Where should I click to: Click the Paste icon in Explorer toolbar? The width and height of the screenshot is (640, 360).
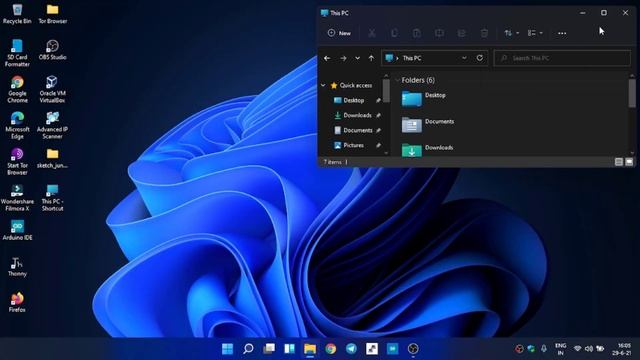[x=417, y=33]
